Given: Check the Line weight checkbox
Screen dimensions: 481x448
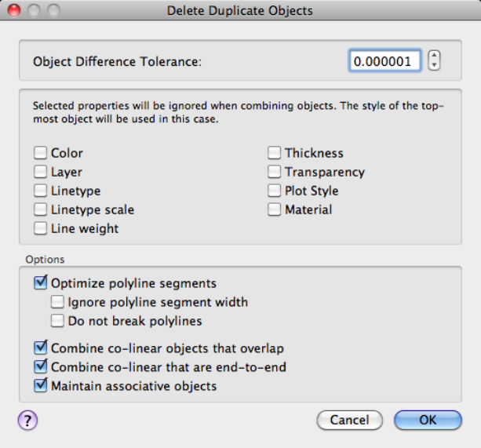Looking at the screenshot, I should tap(41, 228).
